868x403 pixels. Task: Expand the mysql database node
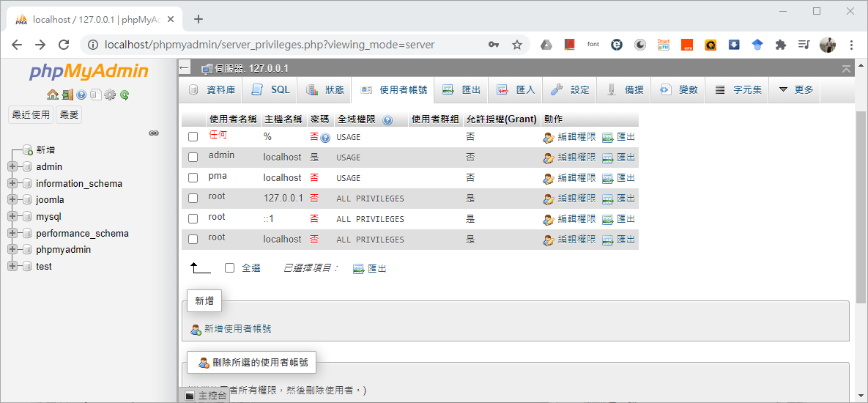point(12,216)
